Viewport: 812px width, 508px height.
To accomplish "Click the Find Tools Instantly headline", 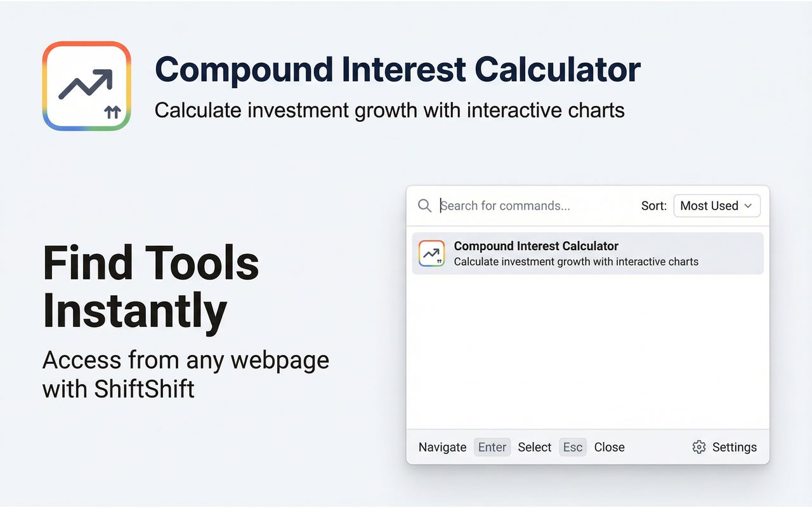I will click(x=151, y=287).
